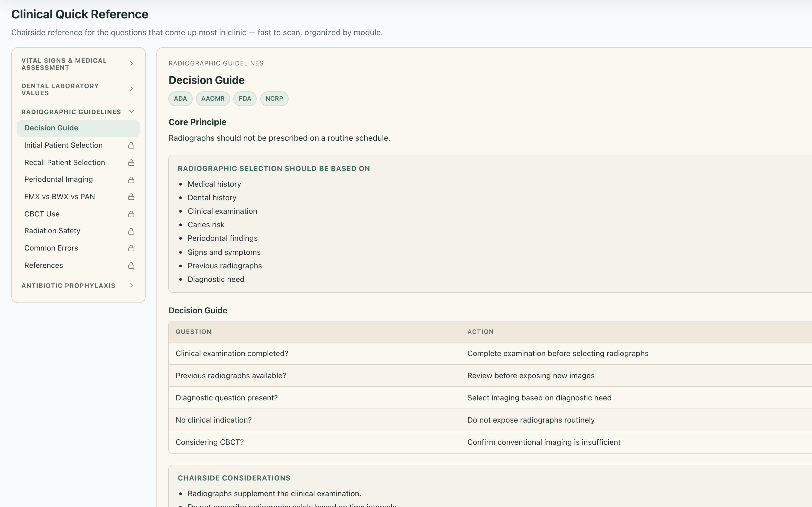Click the AAOMR source tag

pos(213,98)
